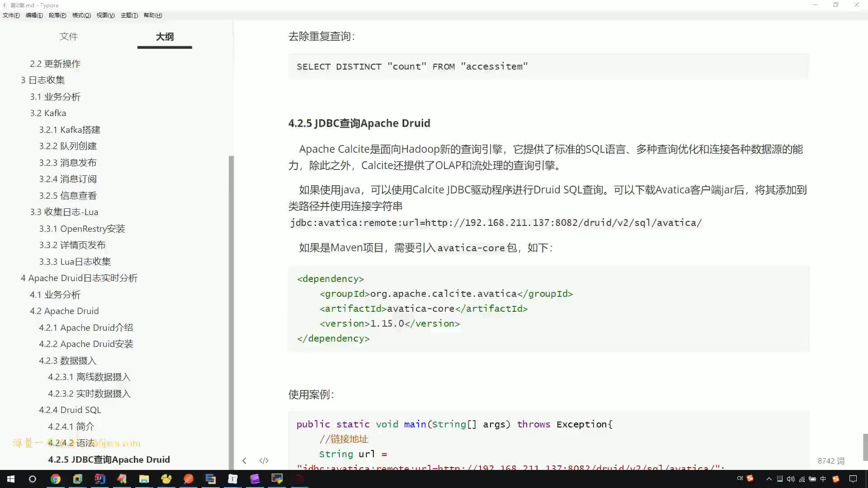Jump to 3.3.2 详情页发布
Screen dimensions: 868x488
point(72,245)
